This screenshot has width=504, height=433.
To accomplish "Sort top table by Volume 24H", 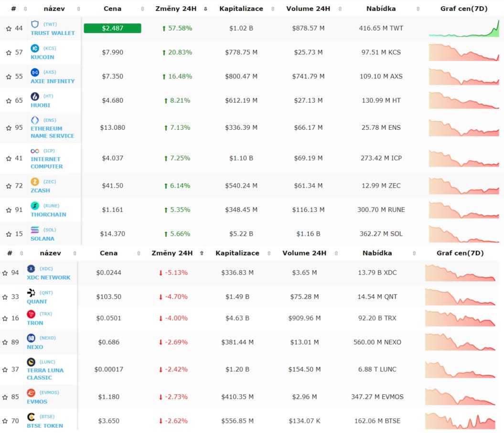I will [x=340, y=9].
